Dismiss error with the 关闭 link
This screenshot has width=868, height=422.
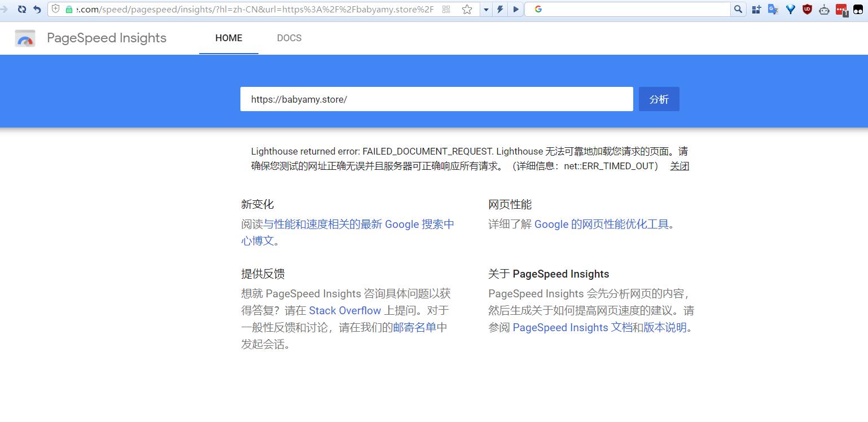click(x=680, y=166)
